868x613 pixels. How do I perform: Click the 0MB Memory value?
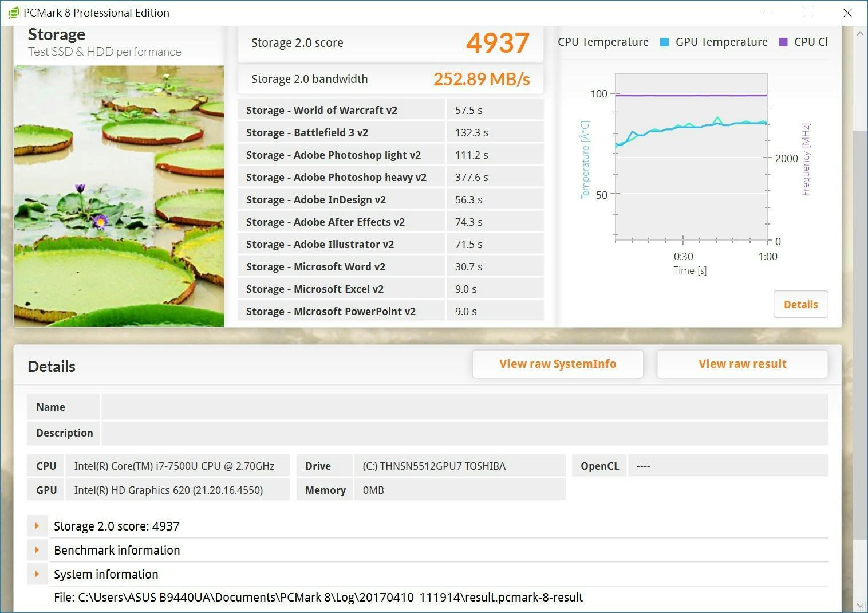pos(373,490)
